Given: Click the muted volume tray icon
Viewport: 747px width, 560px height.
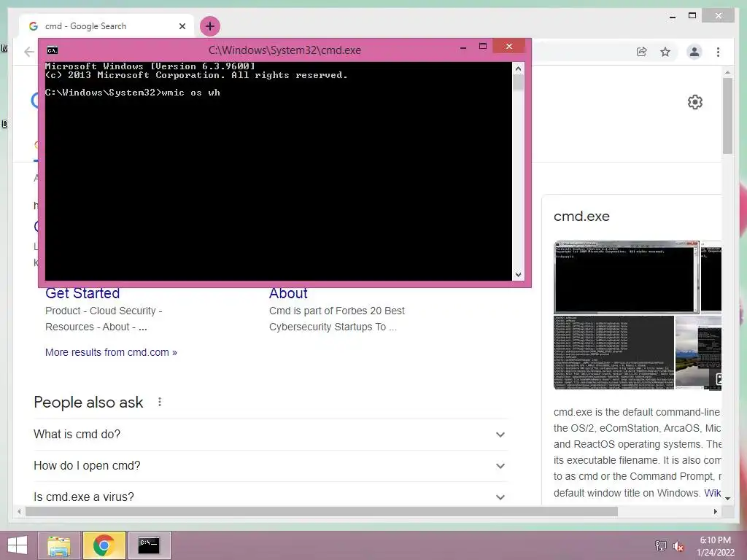Looking at the screenshot, I should (x=678, y=546).
